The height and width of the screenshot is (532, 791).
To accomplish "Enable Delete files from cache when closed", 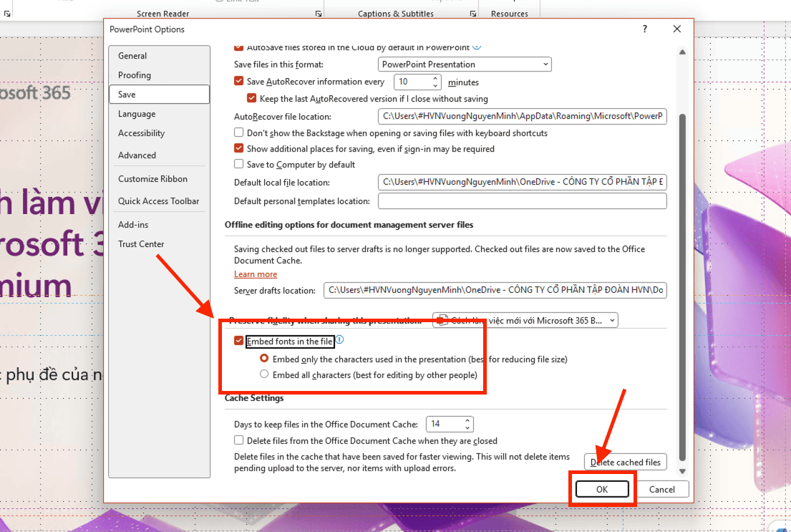I will tap(238, 440).
